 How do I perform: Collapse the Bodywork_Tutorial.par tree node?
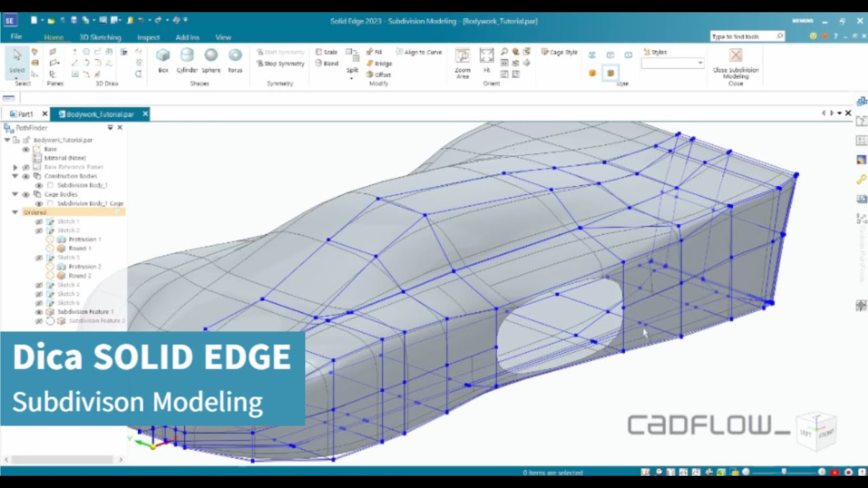(7, 140)
